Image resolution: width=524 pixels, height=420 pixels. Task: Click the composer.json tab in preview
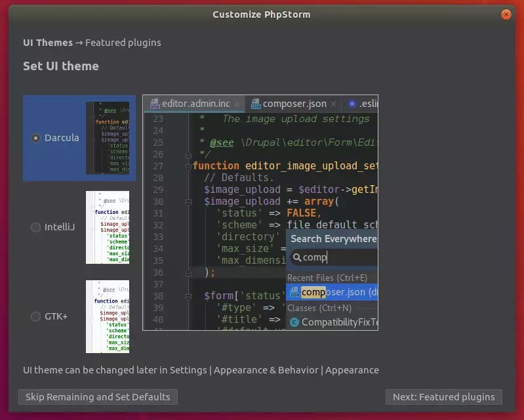pos(293,104)
